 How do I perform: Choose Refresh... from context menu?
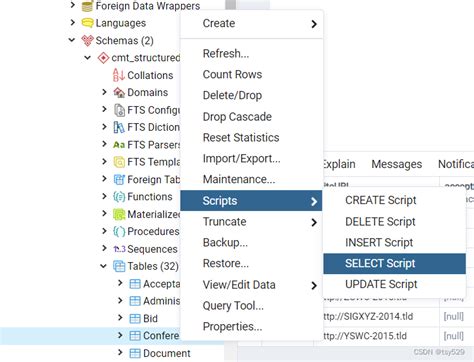(251, 53)
